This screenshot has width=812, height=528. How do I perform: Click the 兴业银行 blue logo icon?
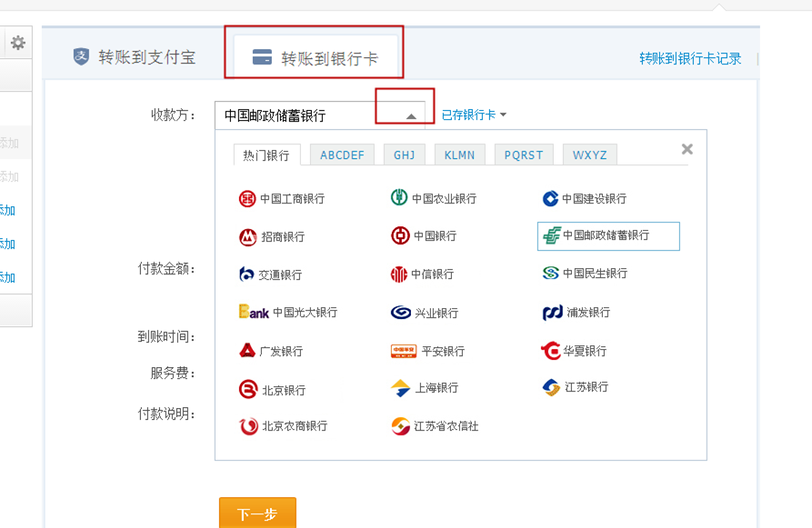tap(401, 312)
